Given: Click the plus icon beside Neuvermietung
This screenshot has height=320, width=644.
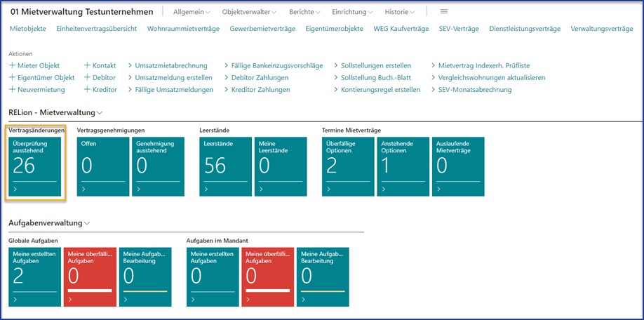Looking at the screenshot, I should point(12,90).
